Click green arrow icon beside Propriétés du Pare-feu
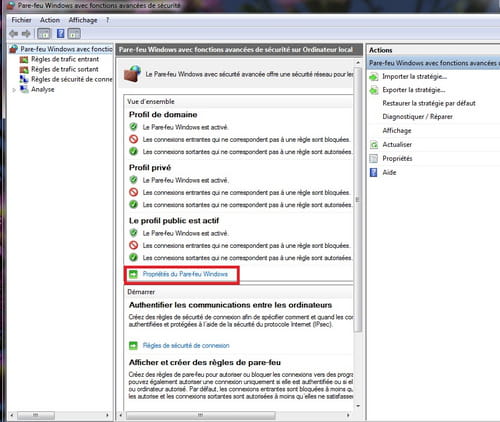The width and height of the screenshot is (500, 422). coord(133,274)
